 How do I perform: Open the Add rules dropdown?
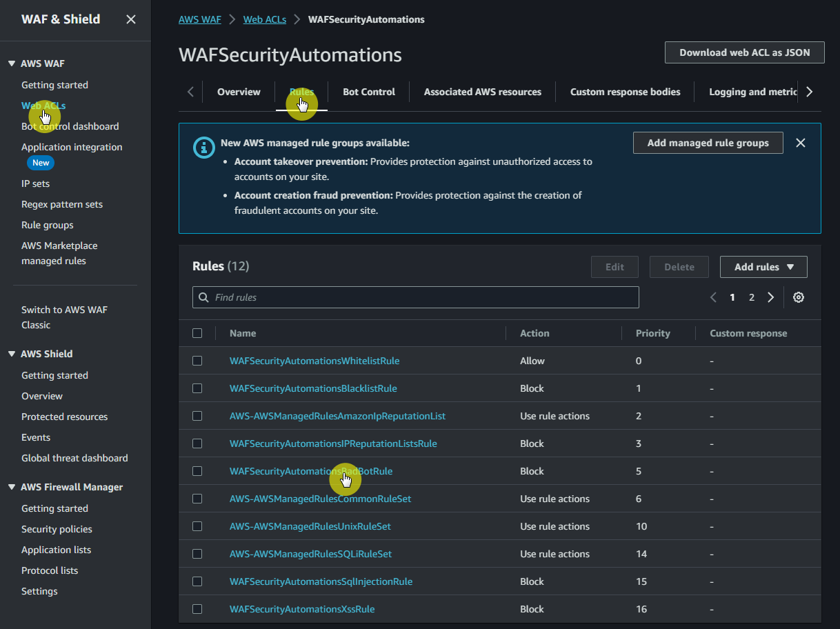tap(763, 267)
